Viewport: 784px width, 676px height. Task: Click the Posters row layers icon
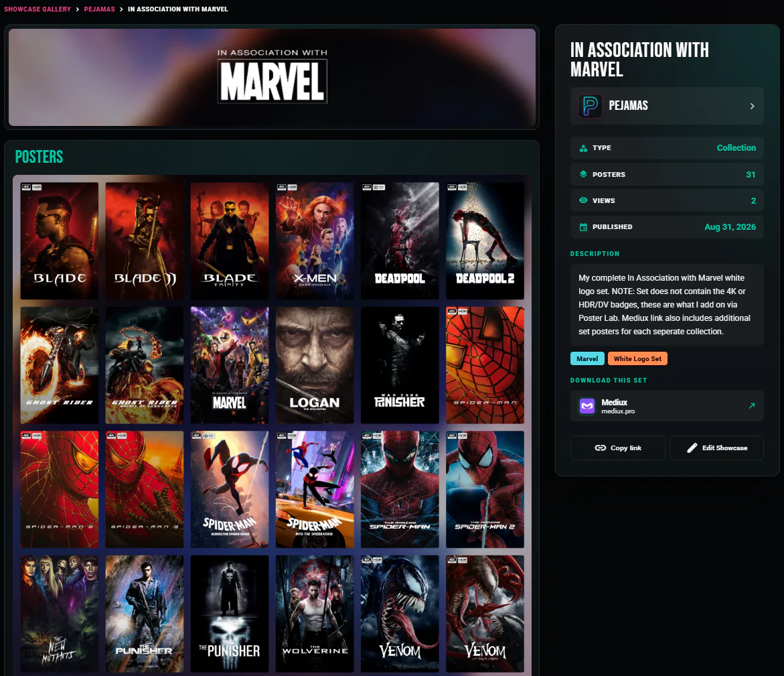point(583,174)
